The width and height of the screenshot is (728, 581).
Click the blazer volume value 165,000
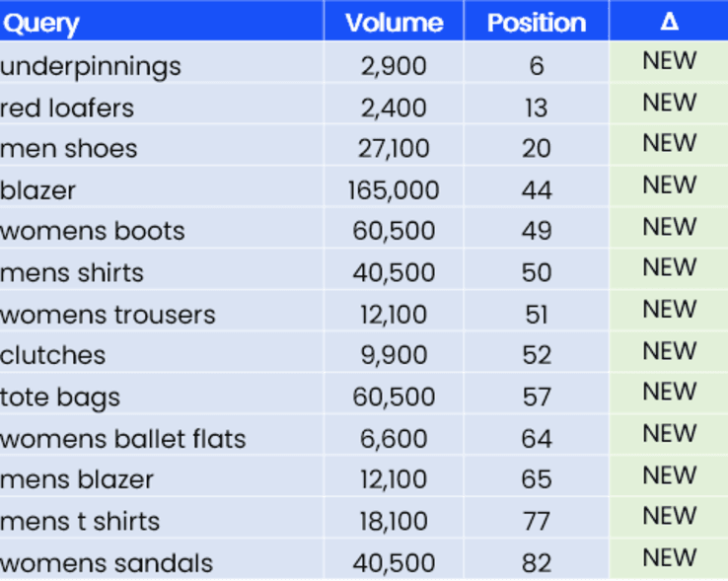pyautogui.click(x=394, y=190)
